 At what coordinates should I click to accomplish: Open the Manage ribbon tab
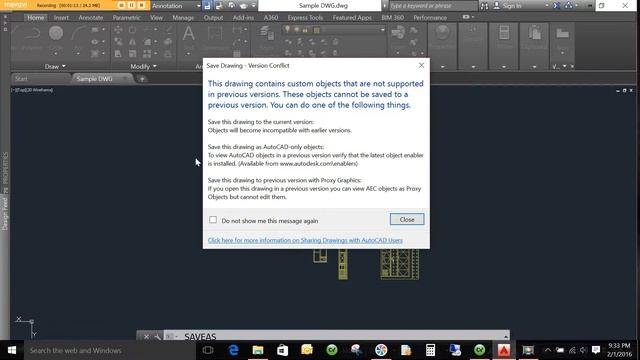tap(183, 18)
